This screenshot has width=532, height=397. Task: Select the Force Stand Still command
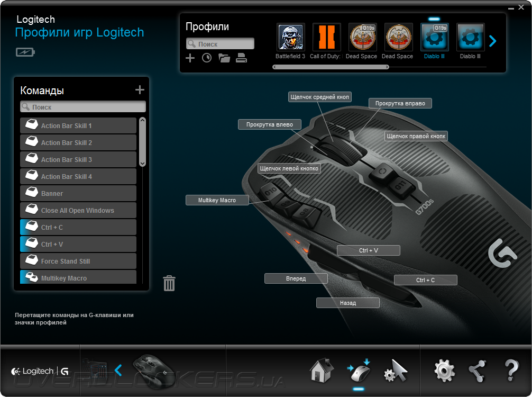(x=78, y=261)
